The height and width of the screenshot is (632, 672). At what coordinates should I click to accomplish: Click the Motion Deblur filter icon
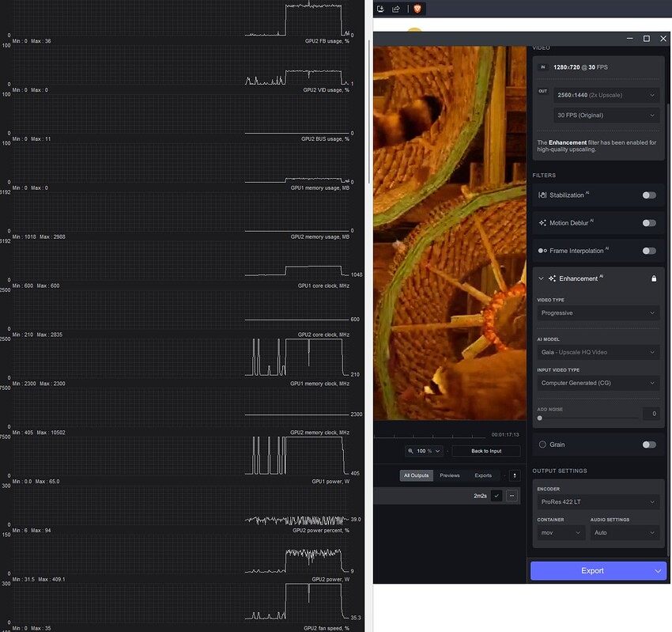click(x=542, y=222)
